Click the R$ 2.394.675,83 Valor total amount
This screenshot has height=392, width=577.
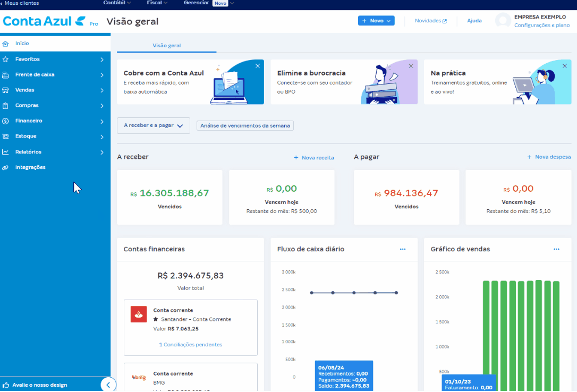(x=190, y=276)
